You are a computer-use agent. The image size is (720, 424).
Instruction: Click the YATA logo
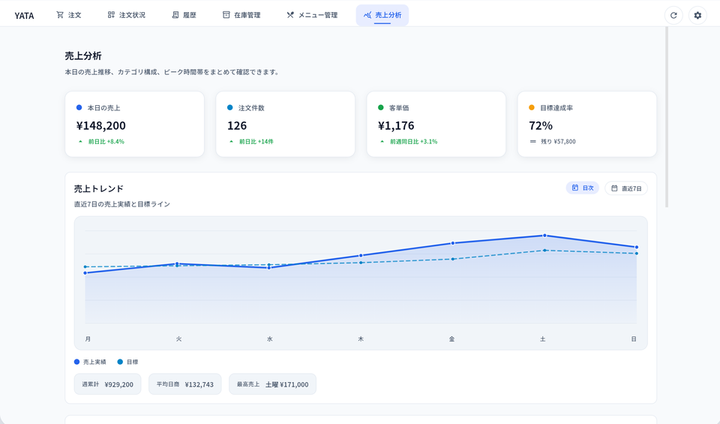tap(24, 16)
